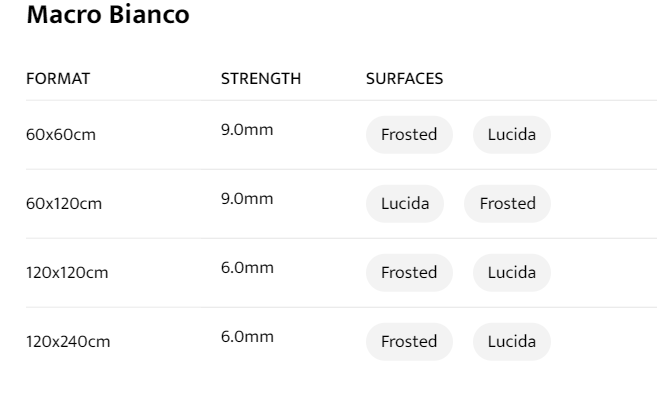Choose Frosted chip in 60x120cm row
657x404 pixels.
(507, 204)
